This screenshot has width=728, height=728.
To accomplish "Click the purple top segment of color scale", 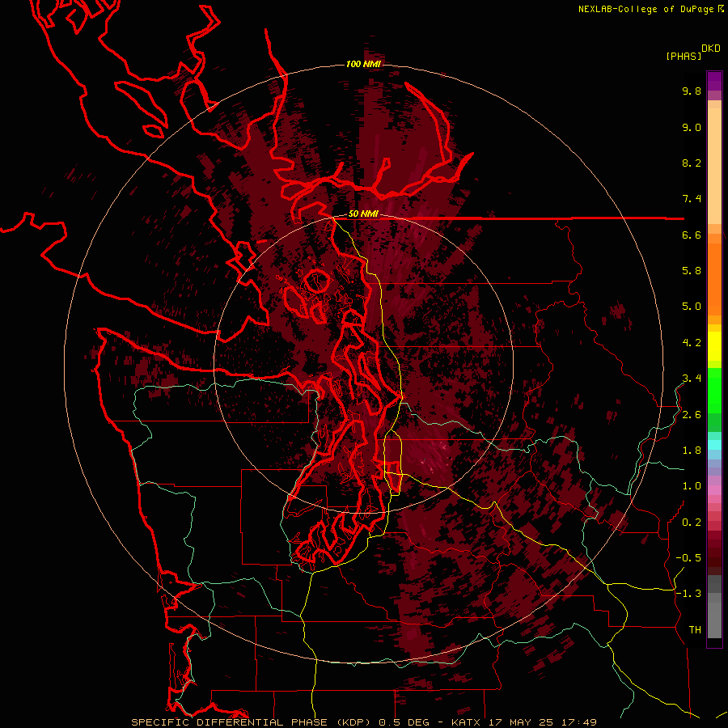I will [714, 81].
